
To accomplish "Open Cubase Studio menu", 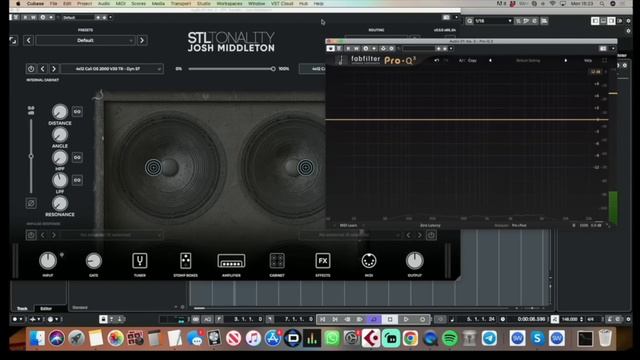I will [x=204, y=4].
